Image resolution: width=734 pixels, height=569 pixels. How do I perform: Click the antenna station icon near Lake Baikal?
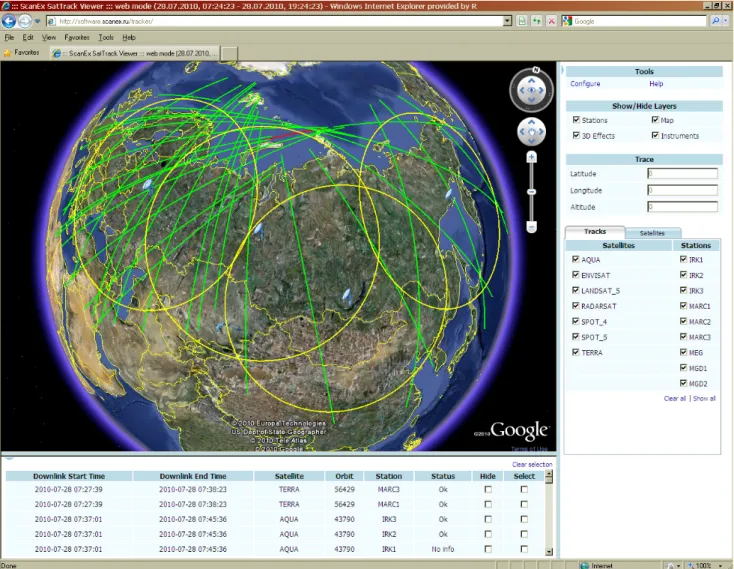point(346,297)
